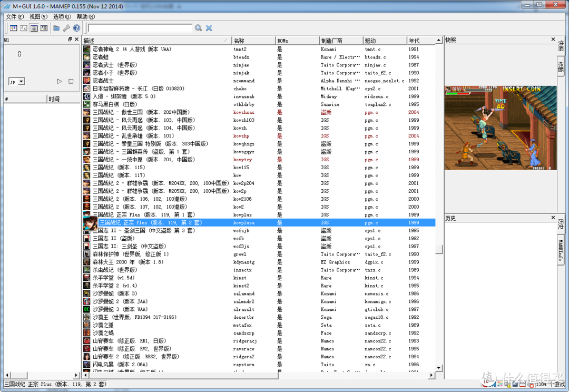
Task: Select the row 三国战纪 - 乱世枭雄 (版本. 101)
Action: tap(259, 136)
